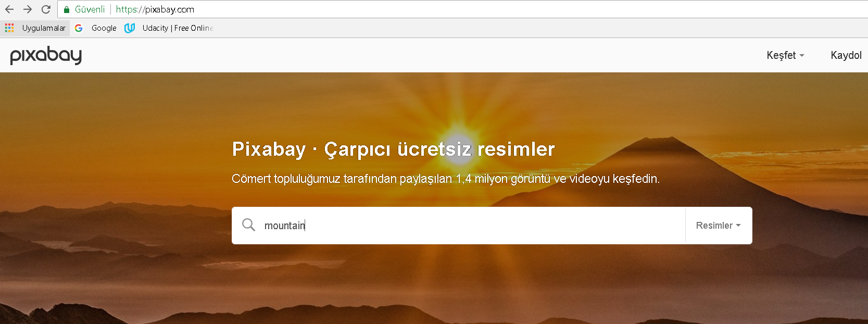Go back with the browser back arrow
Image resolution: width=868 pixels, height=324 pixels.
[x=9, y=9]
